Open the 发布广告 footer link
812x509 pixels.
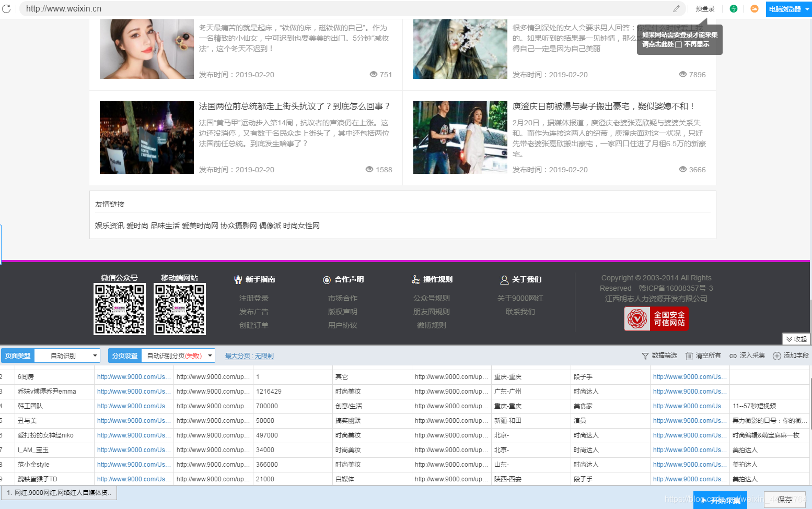click(254, 312)
